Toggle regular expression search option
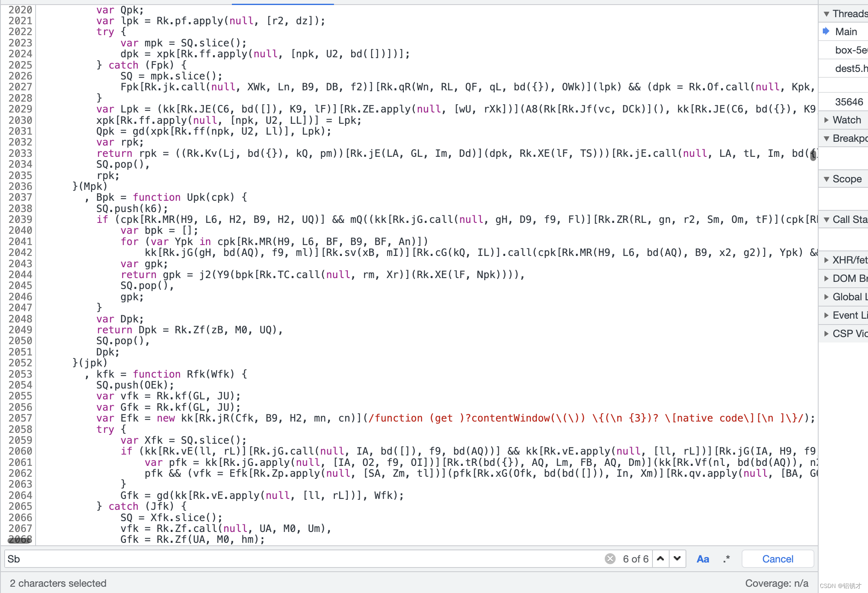This screenshot has width=868, height=593. (x=727, y=559)
